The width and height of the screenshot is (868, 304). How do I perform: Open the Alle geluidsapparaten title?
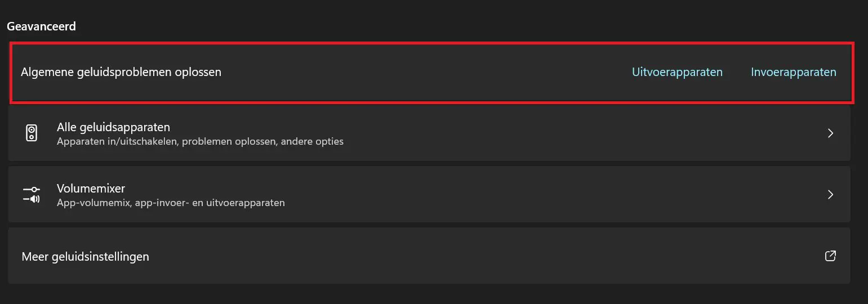click(113, 127)
